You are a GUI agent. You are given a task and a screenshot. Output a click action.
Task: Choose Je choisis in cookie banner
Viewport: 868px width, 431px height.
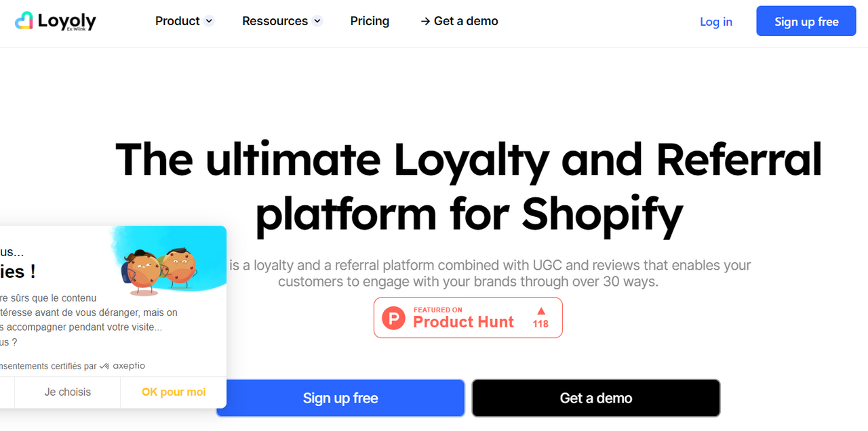68,392
